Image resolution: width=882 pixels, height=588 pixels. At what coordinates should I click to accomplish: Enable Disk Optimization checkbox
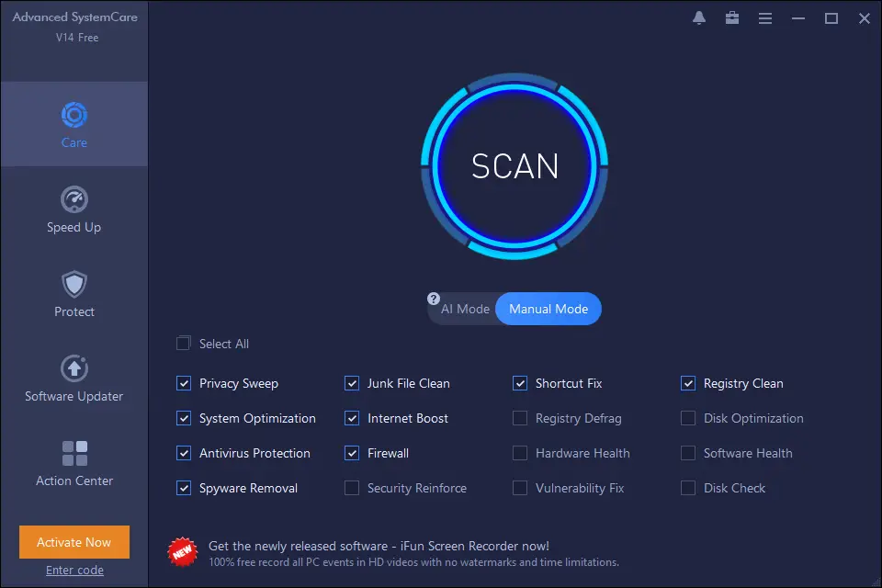tap(688, 418)
